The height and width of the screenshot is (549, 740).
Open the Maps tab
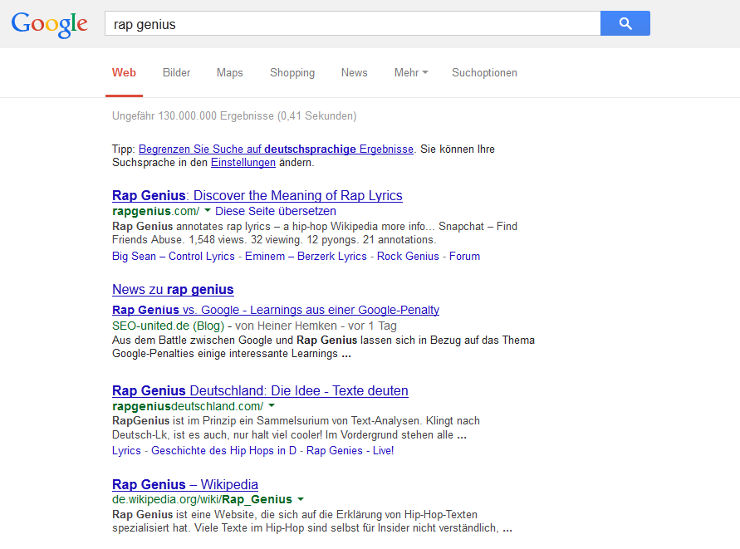click(229, 73)
